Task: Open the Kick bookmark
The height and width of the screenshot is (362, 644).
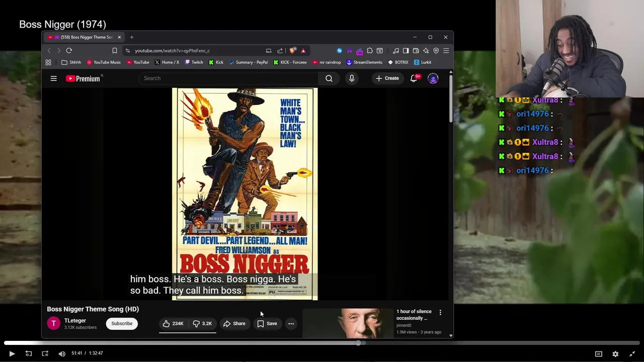Action: pos(216,62)
